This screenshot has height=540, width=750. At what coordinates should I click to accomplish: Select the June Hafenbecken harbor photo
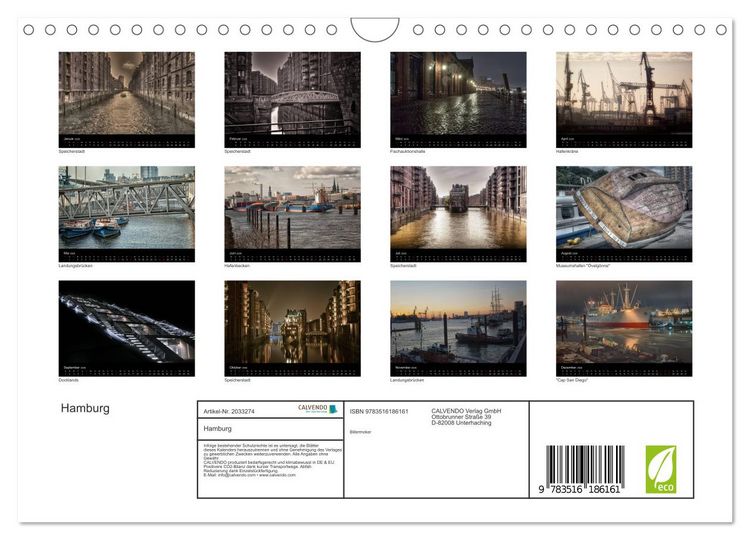click(x=292, y=208)
